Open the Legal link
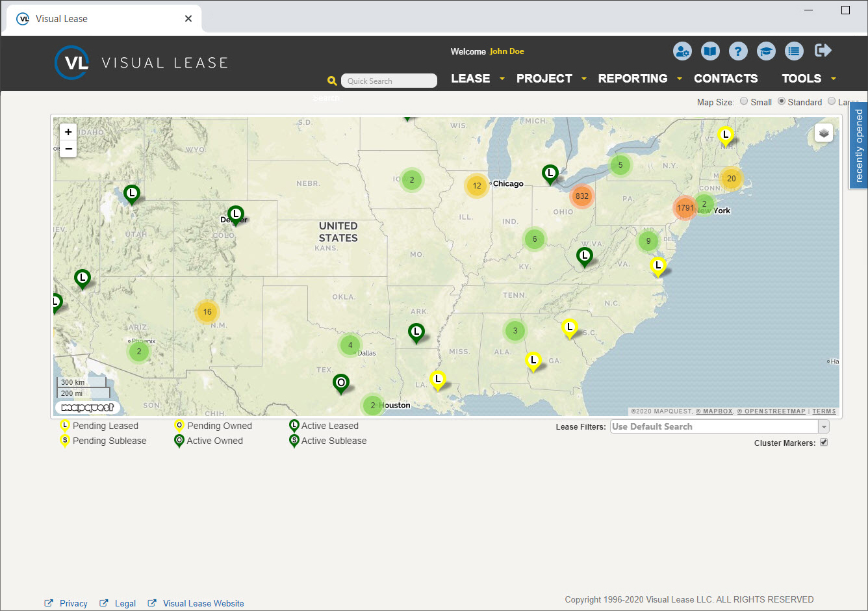Screen dimensions: 868x611 click(125, 603)
